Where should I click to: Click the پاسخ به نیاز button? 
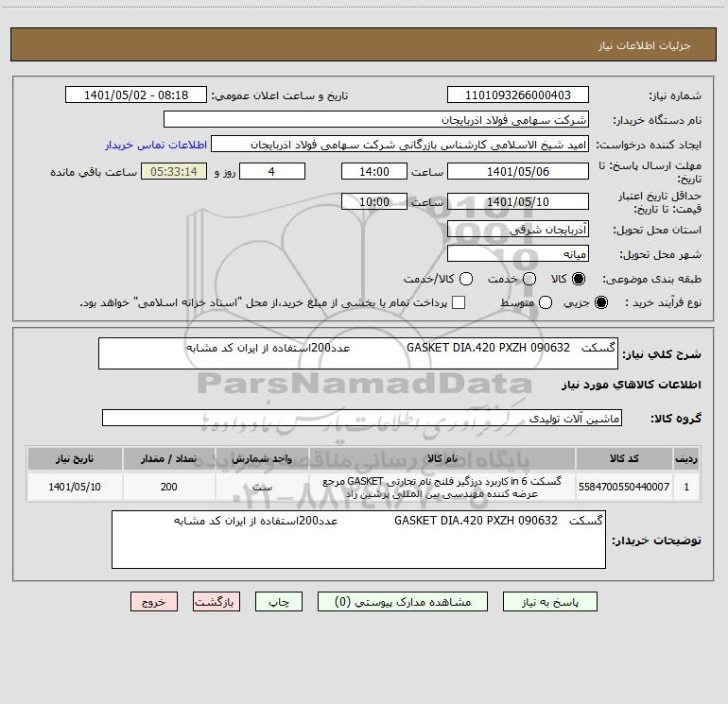[549, 601]
